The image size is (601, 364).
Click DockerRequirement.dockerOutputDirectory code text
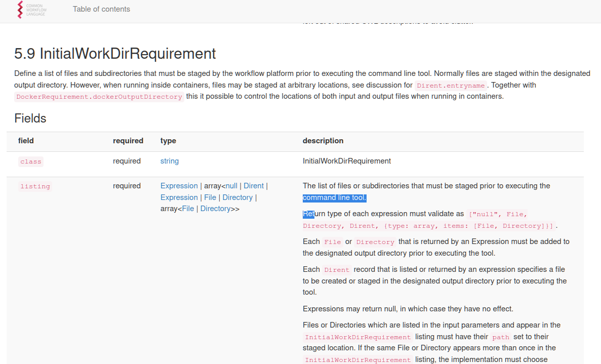pyautogui.click(x=99, y=97)
